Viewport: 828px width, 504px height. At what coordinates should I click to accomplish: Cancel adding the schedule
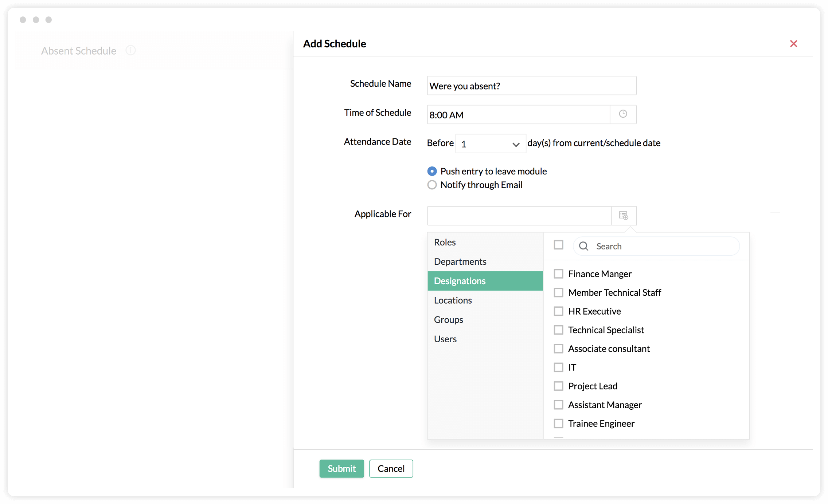tap(391, 468)
